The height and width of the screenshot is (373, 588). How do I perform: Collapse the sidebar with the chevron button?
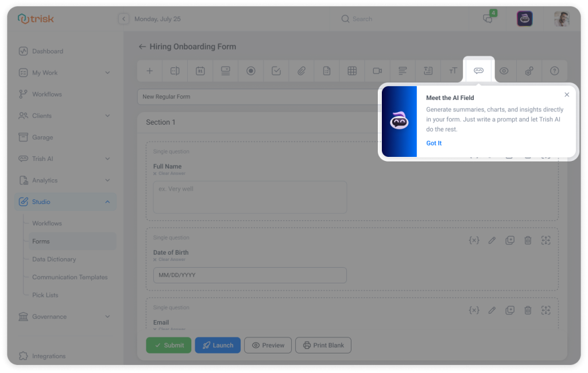[x=124, y=19]
